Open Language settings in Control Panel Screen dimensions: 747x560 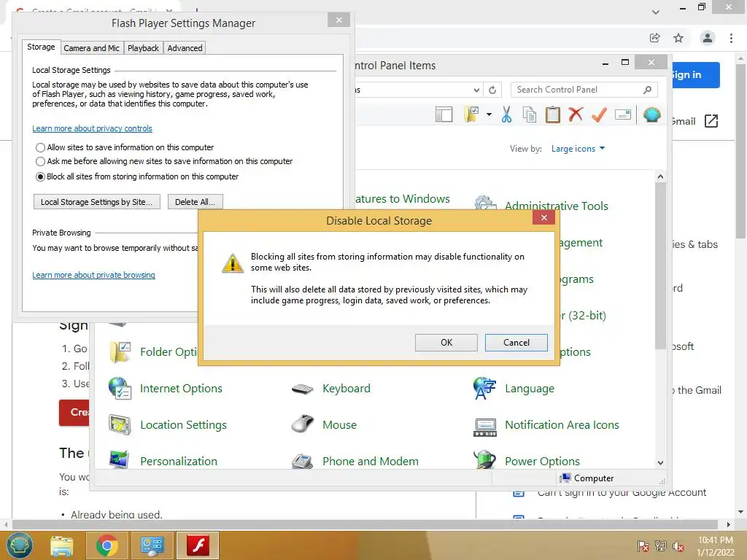(x=514, y=389)
